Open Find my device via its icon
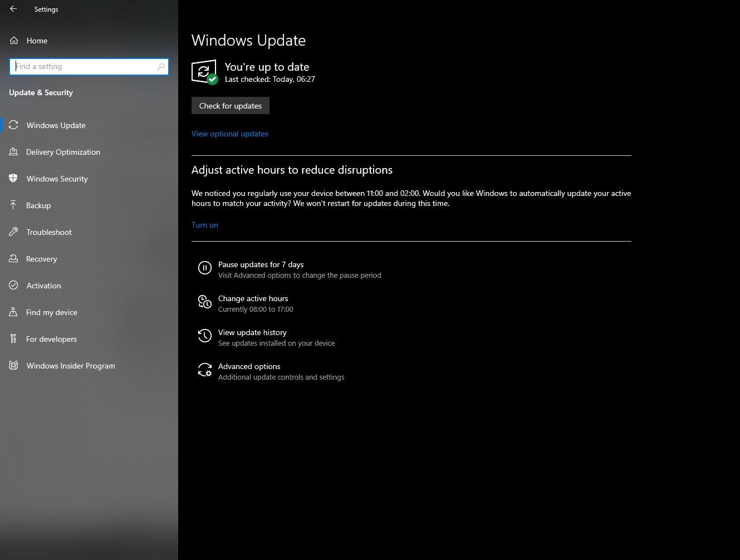Viewport: 740px width, 560px height. (x=14, y=312)
